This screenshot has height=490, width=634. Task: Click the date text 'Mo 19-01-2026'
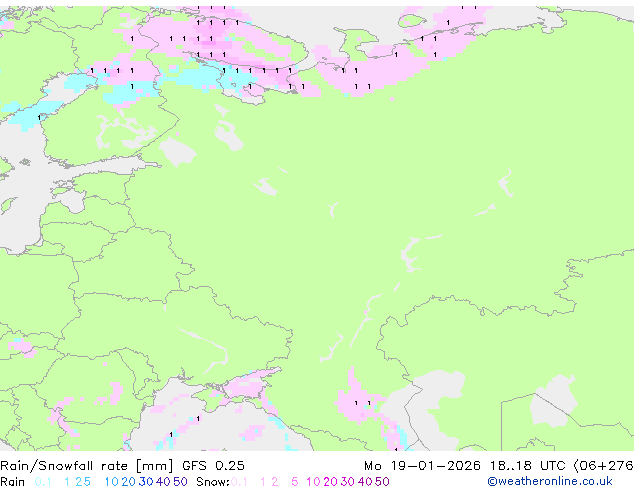(x=422, y=466)
